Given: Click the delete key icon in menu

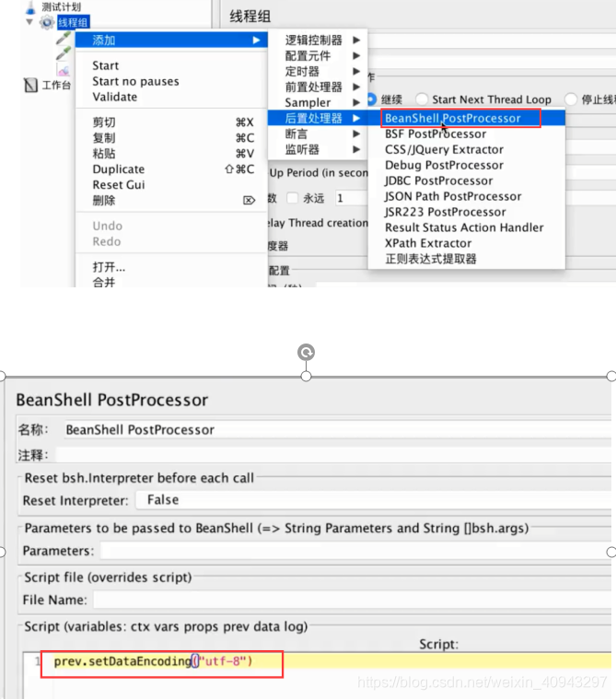Looking at the screenshot, I should pos(249,201).
